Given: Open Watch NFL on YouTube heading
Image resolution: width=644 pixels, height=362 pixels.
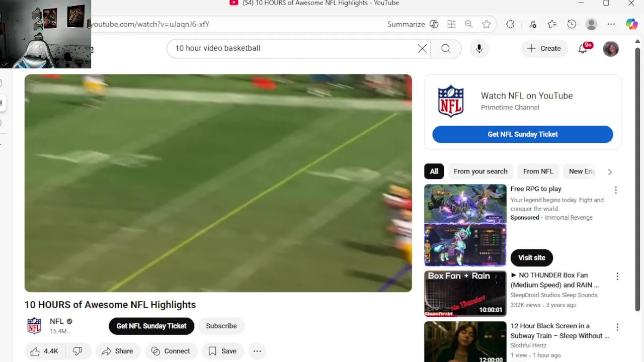Looking at the screenshot, I should click(x=527, y=96).
